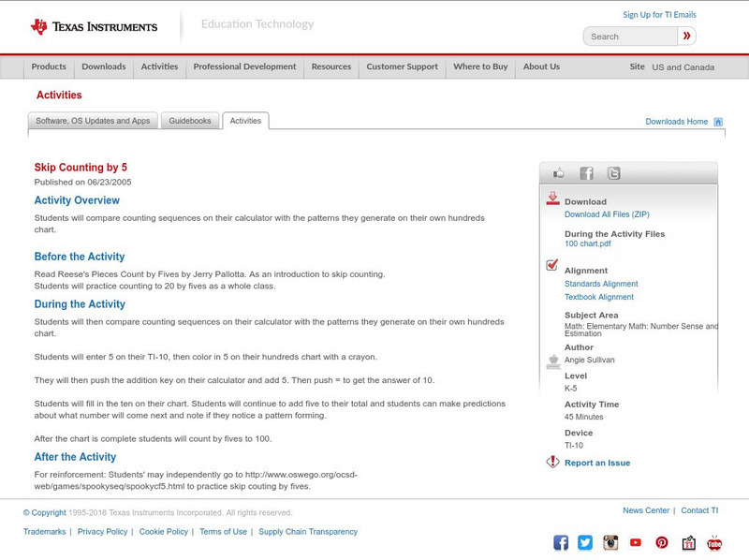Click the Published on 06/23/2005 text
Image resolution: width=749 pixels, height=560 pixels.
point(82,182)
